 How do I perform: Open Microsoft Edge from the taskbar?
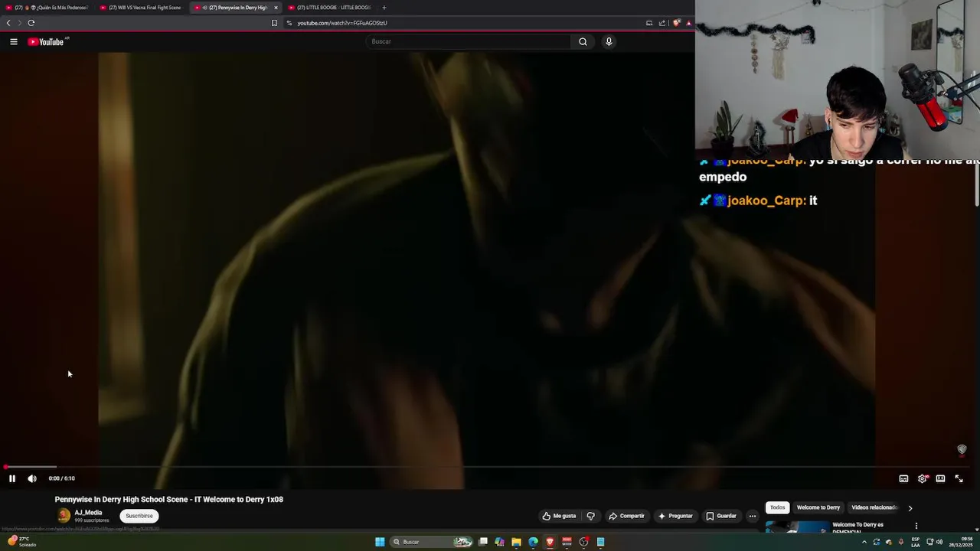(533, 542)
